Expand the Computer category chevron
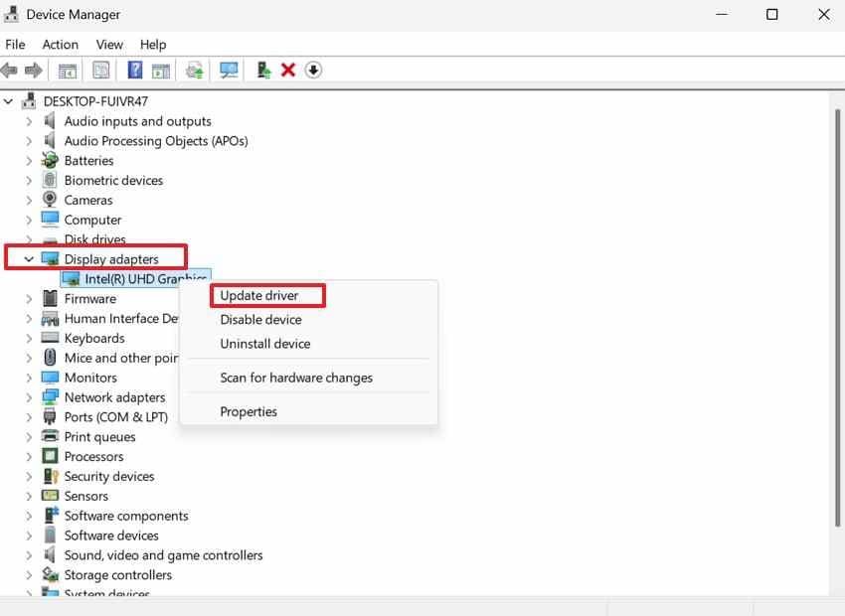 [29, 220]
